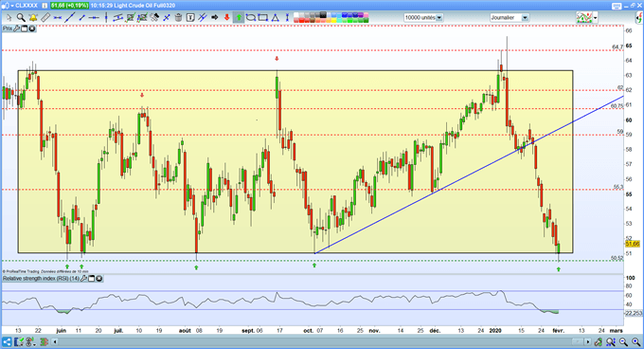
Task: Zoom out using the minus magnifier
Action: pos(623,341)
